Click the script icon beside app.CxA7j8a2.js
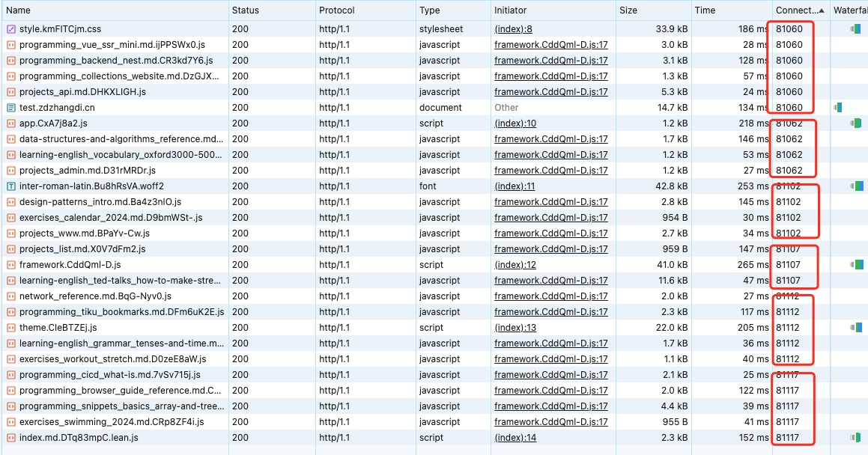The height and width of the screenshot is (455, 868). tap(10, 123)
